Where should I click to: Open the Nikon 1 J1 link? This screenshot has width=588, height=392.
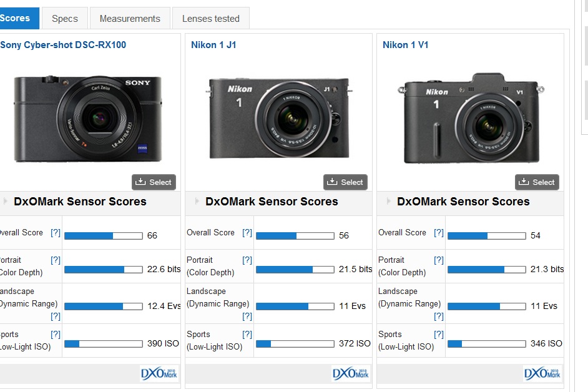click(213, 45)
